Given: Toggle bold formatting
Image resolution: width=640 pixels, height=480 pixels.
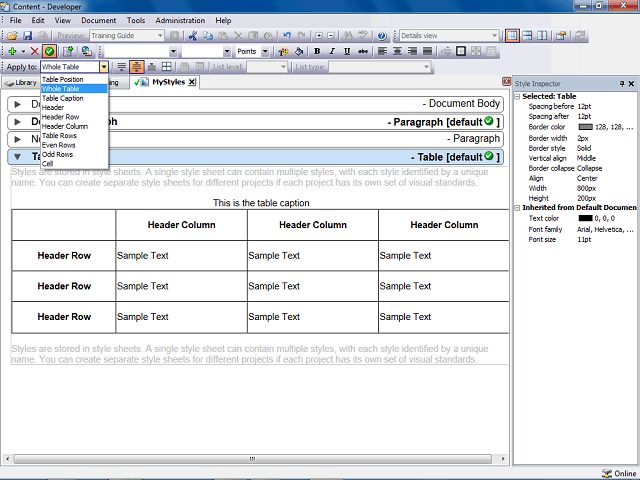Looking at the screenshot, I should 317,51.
